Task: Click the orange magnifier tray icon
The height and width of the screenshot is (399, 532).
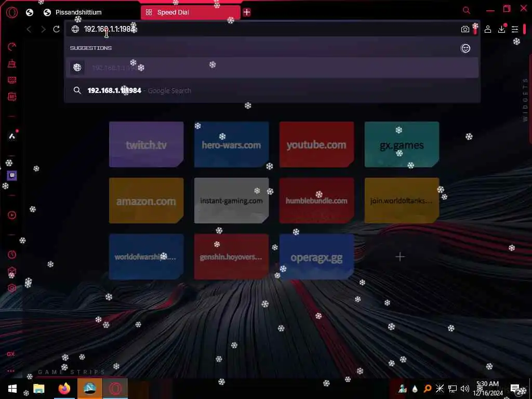Action: (428, 389)
